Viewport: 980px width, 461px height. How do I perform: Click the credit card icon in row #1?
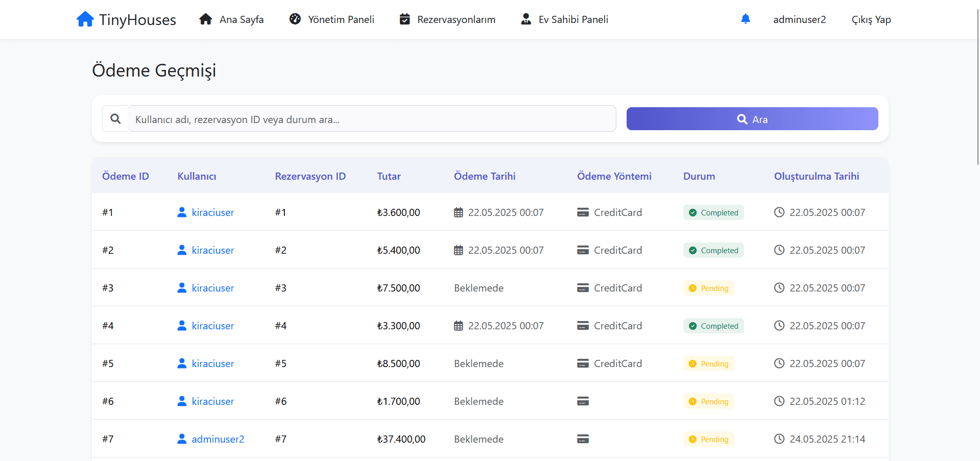pyautogui.click(x=583, y=212)
